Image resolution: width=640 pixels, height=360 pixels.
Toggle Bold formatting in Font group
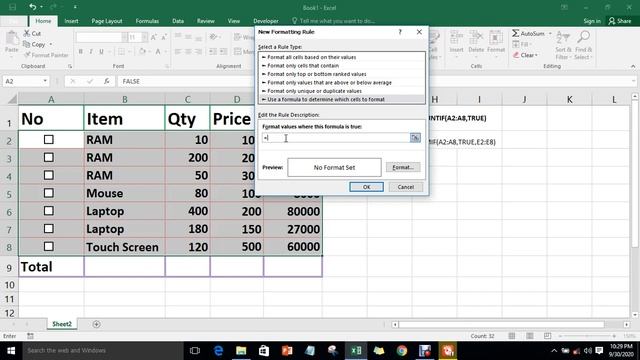tap(81, 51)
